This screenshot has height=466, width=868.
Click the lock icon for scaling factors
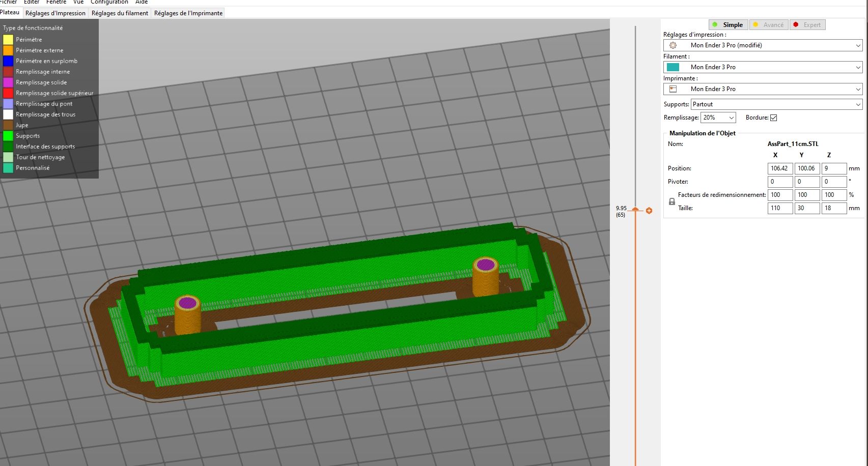(671, 201)
